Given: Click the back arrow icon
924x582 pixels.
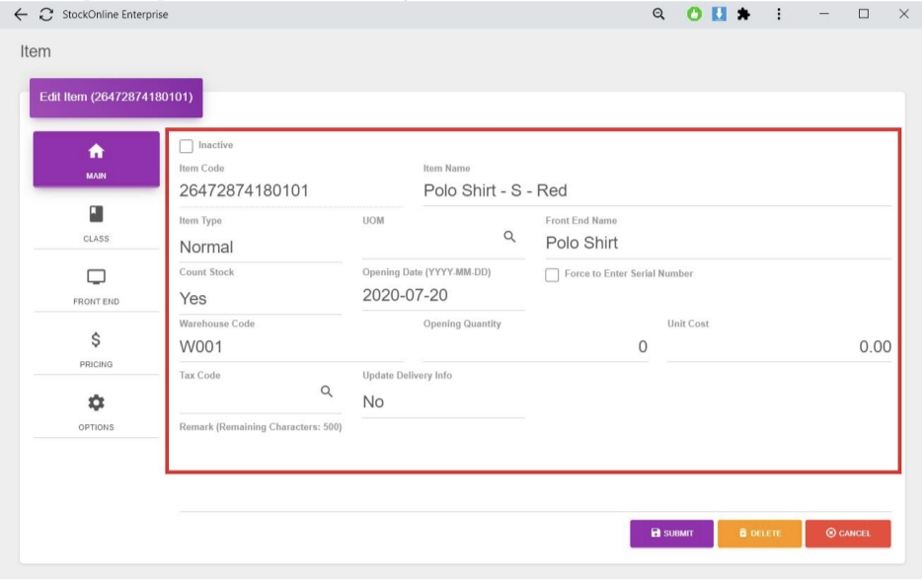Looking at the screenshot, I should [21, 15].
